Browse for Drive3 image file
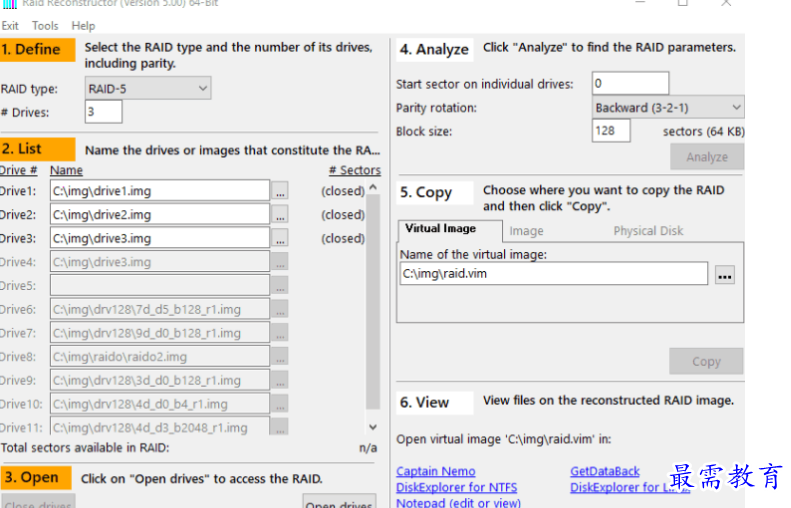Image resolution: width=791 pixels, height=508 pixels. point(280,239)
